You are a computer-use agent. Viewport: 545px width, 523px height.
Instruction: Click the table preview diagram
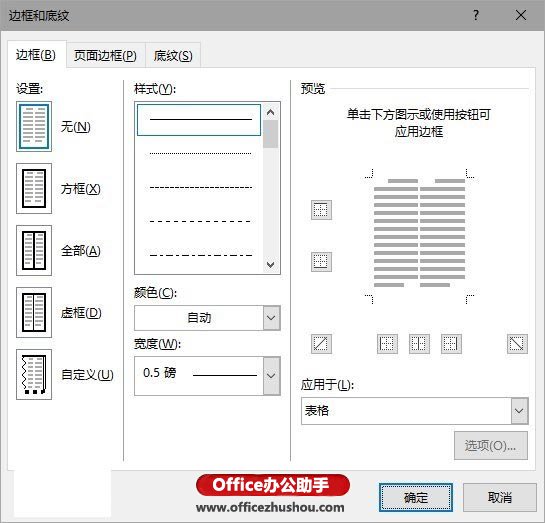[420, 236]
